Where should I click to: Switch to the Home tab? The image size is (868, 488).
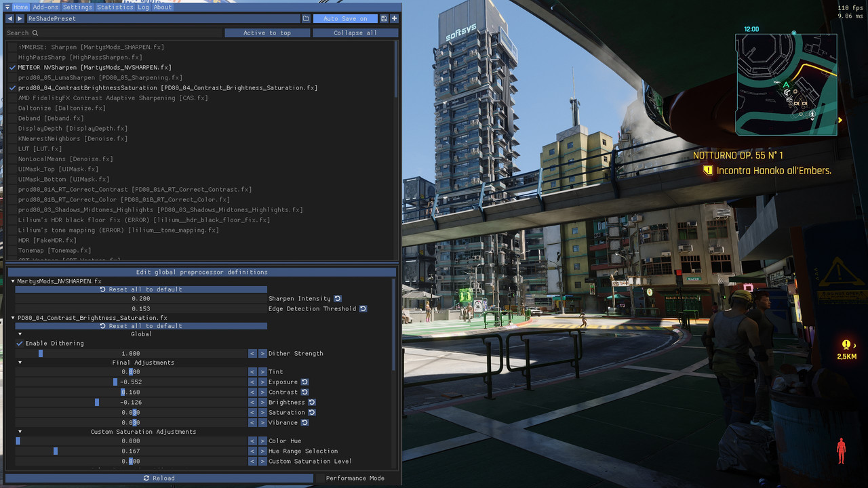coord(20,7)
